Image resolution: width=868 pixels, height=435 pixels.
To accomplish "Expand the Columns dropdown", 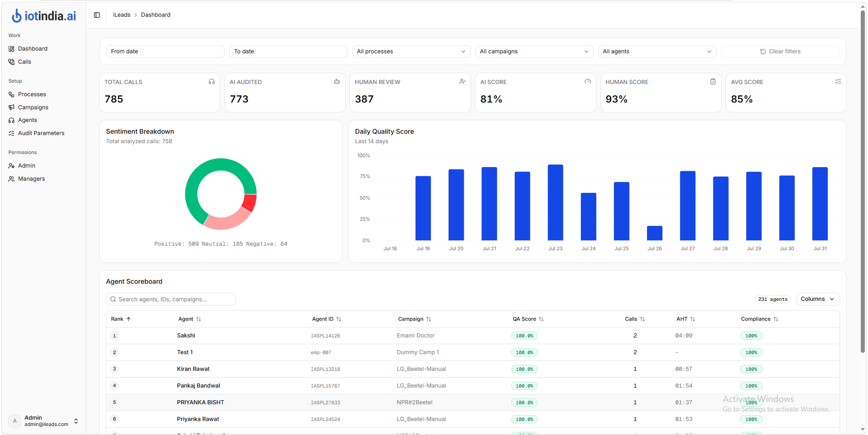I will pos(817,299).
